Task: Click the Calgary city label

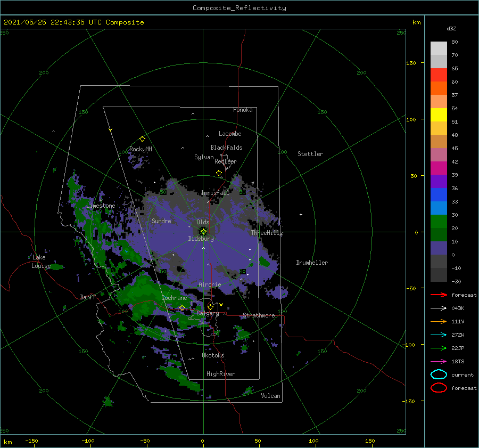Action: click(208, 313)
